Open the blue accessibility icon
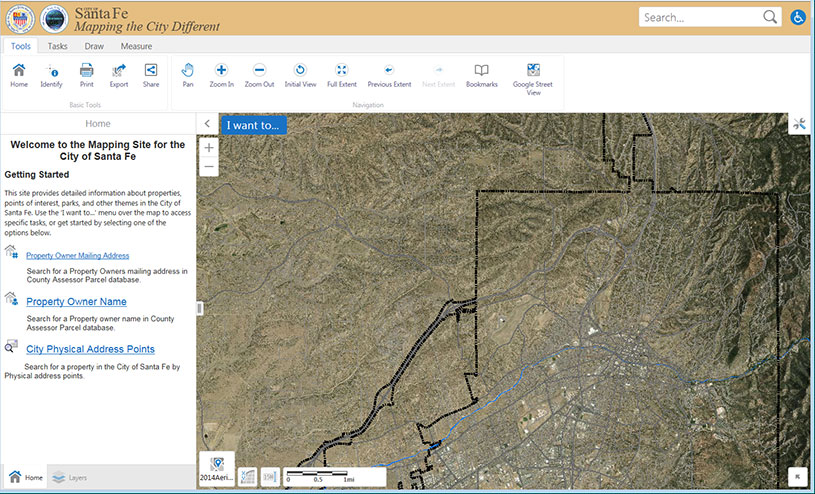 (x=798, y=17)
